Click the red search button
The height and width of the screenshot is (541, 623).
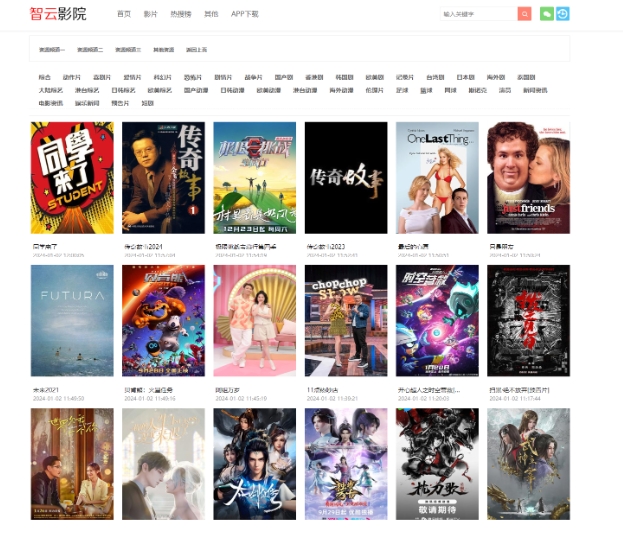coord(524,14)
